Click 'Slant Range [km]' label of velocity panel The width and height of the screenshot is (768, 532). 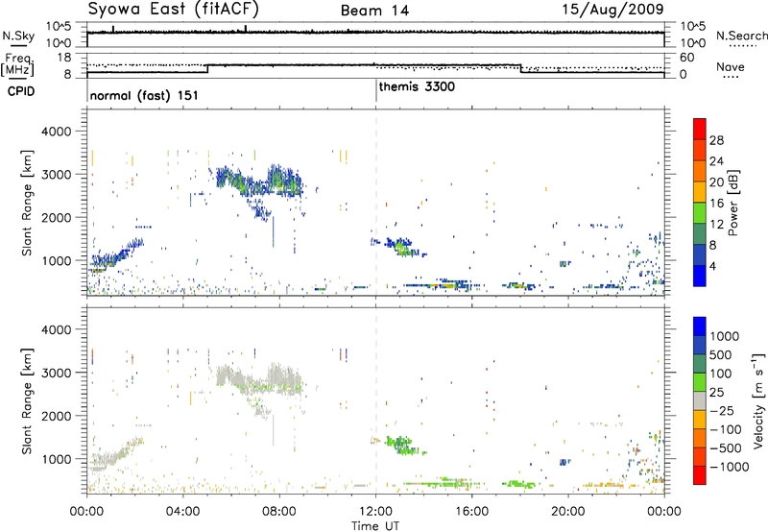pyautogui.click(x=27, y=401)
